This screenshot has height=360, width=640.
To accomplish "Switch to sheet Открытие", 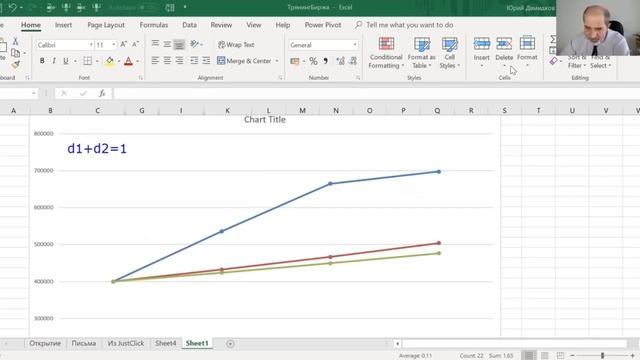I will [45, 343].
